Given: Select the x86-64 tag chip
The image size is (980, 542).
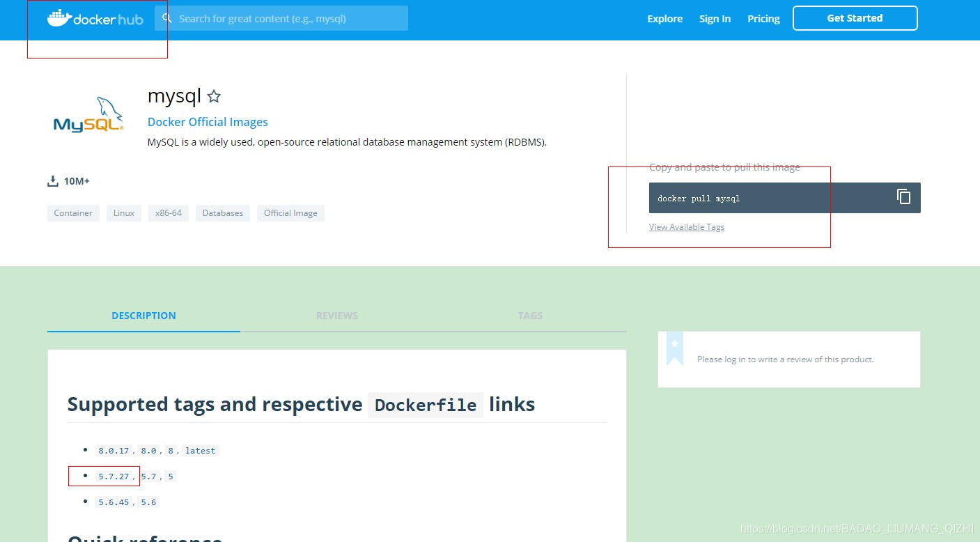Looking at the screenshot, I should tap(169, 213).
